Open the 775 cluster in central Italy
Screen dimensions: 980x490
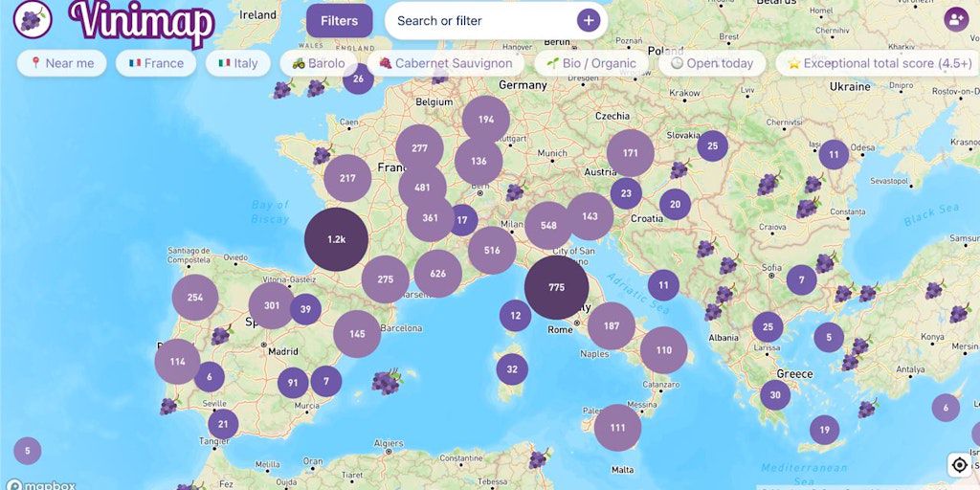[556, 287]
